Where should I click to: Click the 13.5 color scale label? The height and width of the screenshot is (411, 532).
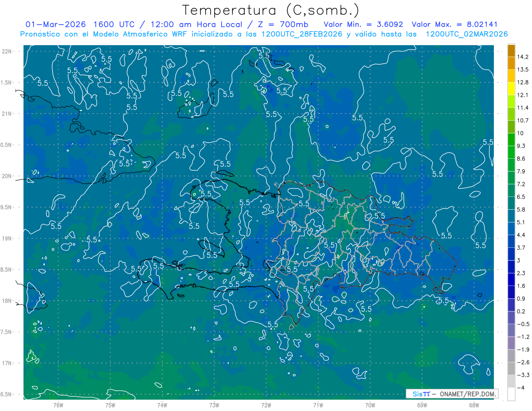[x=523, y=70]
